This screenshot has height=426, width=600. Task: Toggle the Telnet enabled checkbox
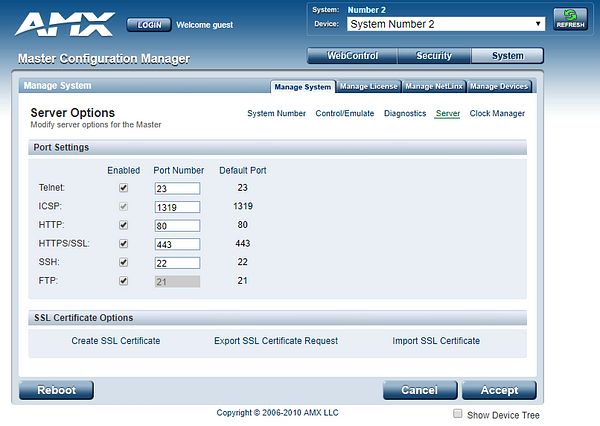point(123,188)
